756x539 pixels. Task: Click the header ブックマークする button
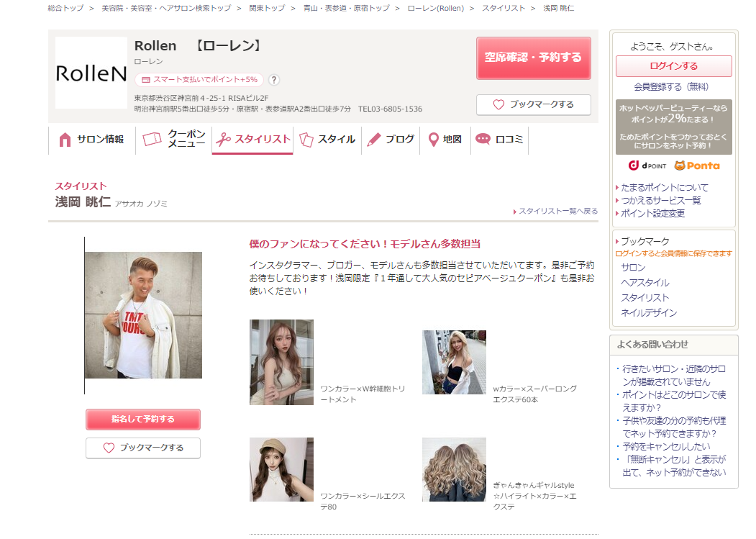click(533, 105)
